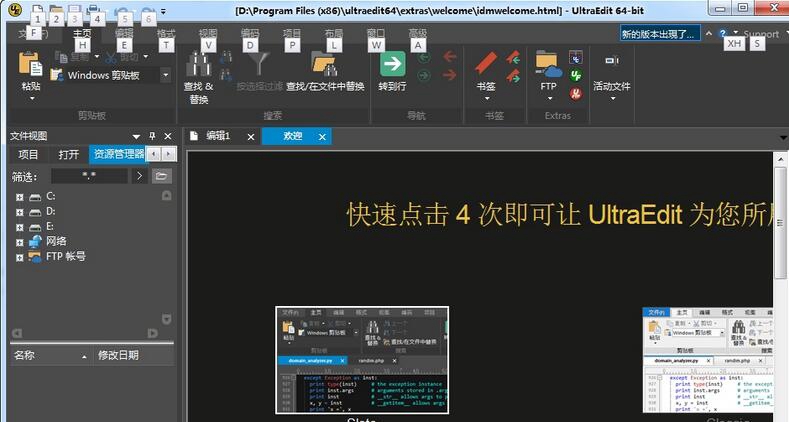Click the 新的版本出现了 notification button

pos(660,34)
